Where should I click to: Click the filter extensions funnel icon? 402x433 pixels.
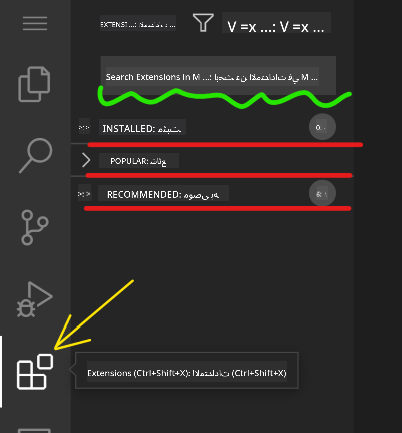tap(203, 23)
